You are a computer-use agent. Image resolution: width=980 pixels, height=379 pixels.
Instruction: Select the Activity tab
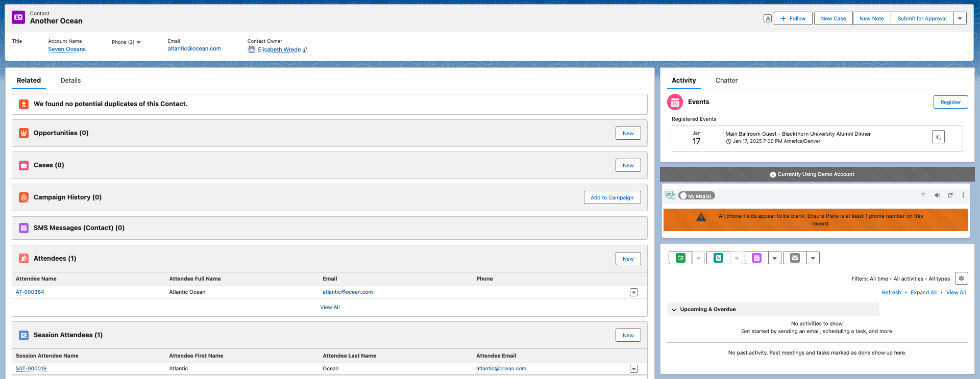click(x=683, y=81)
